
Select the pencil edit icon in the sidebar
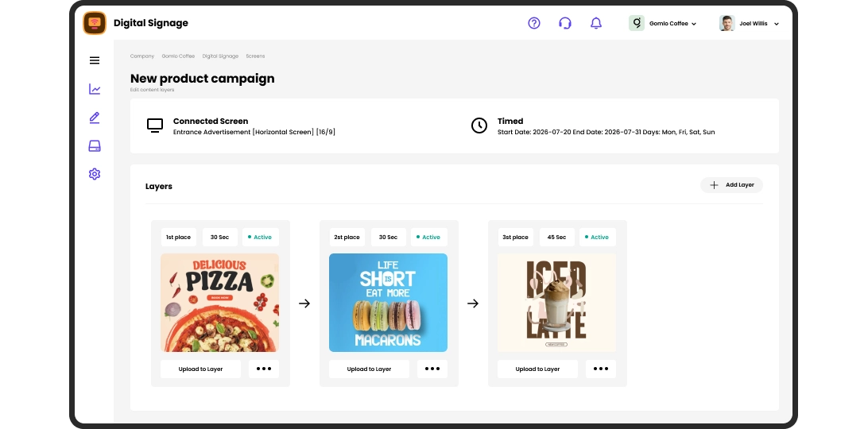pos(95,118)
